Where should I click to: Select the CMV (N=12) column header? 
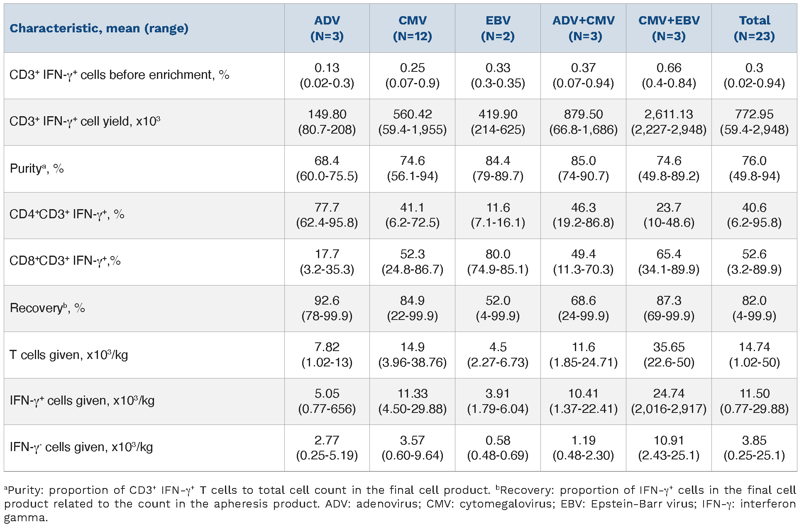pyautogui.click(x=412, y=28)
